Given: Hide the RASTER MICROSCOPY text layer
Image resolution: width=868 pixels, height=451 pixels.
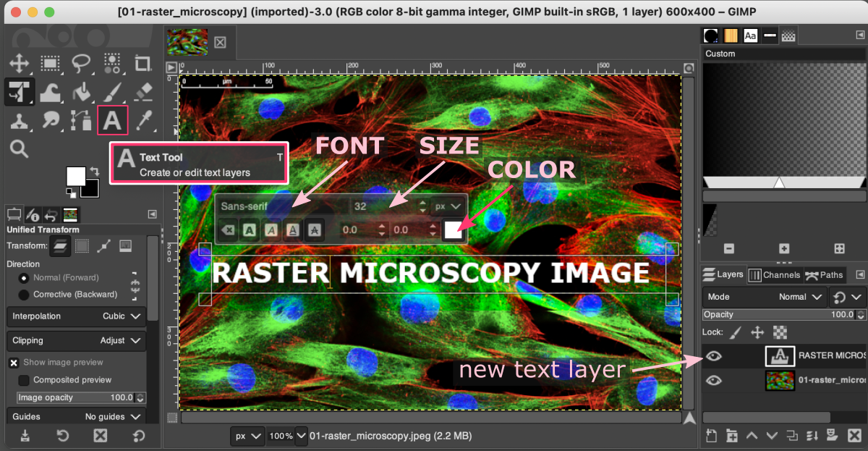Looking at the screenshot, I should coord(713,355).
